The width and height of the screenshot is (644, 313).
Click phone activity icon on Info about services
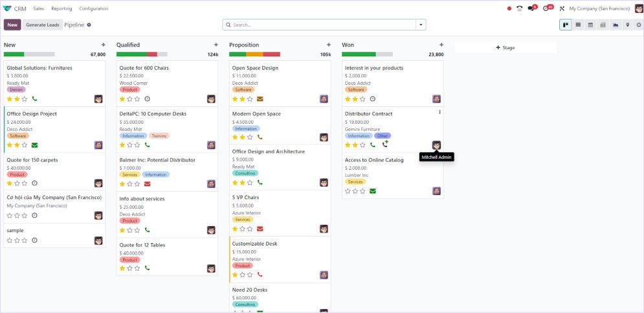[148, 230]
